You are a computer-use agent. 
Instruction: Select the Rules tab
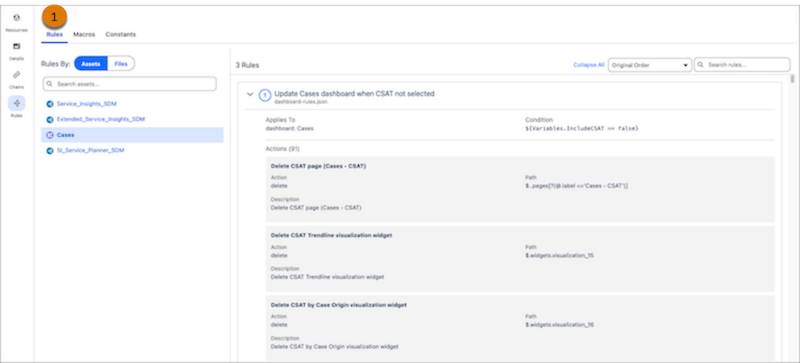[55, 35]
